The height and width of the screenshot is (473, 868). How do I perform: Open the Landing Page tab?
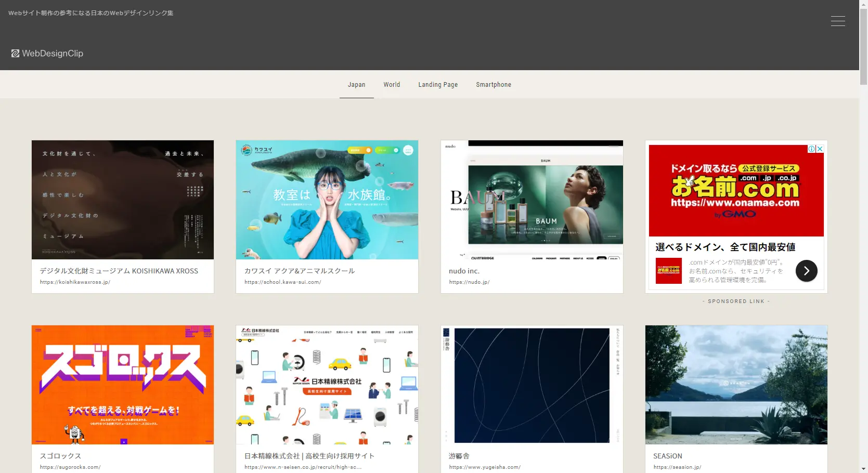point(438,85)
